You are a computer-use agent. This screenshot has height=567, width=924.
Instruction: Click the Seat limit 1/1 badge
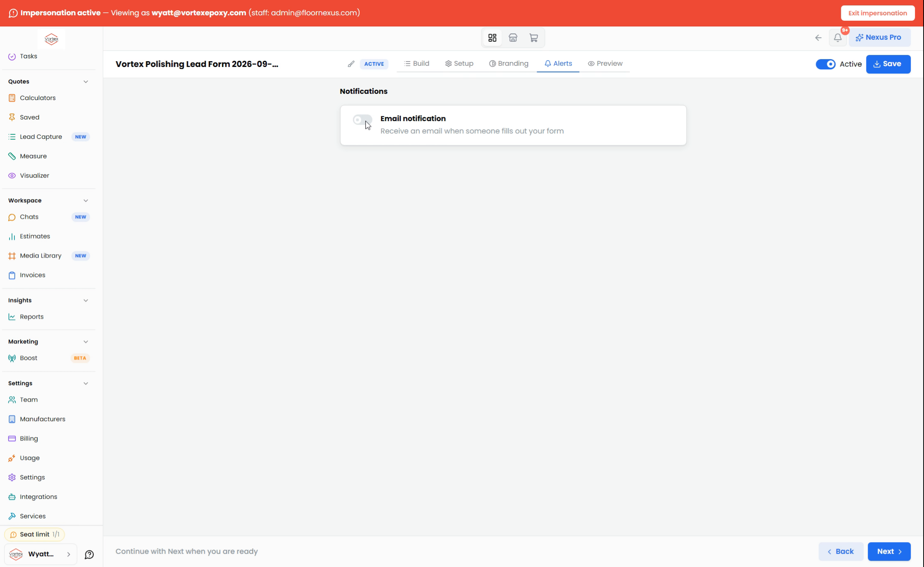coord(35,534)
